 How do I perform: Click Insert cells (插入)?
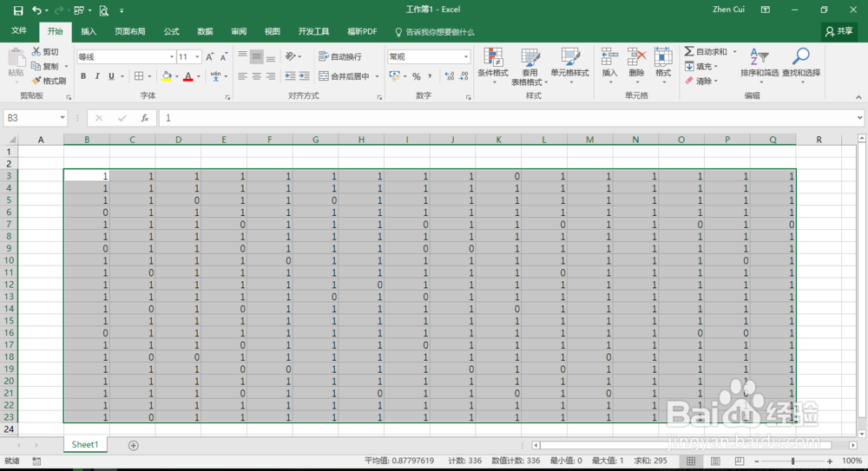tap(609, 66)
